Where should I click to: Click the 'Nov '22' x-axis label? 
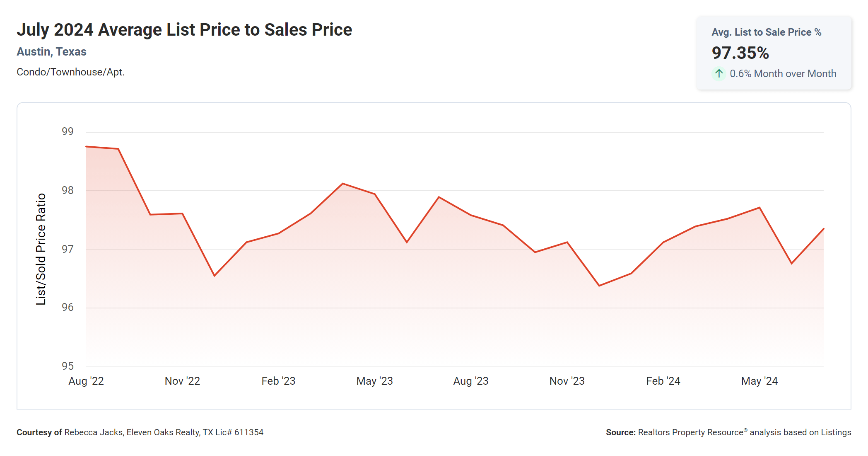pos(182,381)
